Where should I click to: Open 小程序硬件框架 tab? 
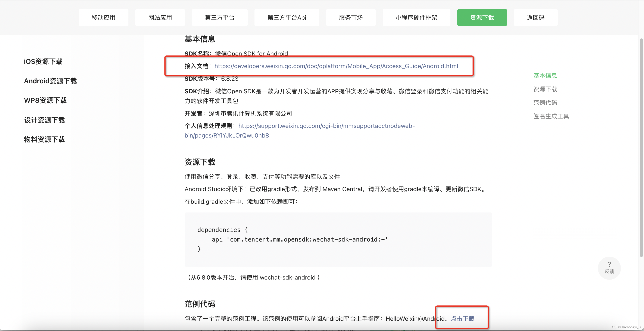pyautogui.click(x=416, y=18)
